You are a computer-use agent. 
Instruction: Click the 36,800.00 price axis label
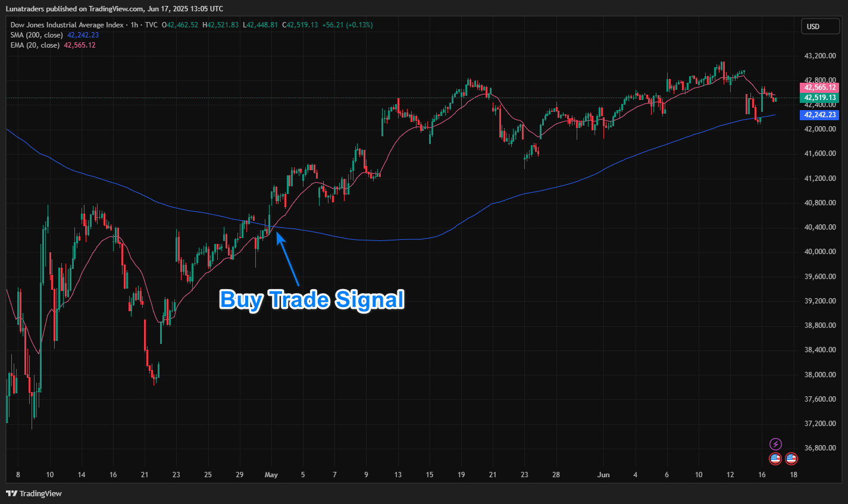[x=820, y=448]
